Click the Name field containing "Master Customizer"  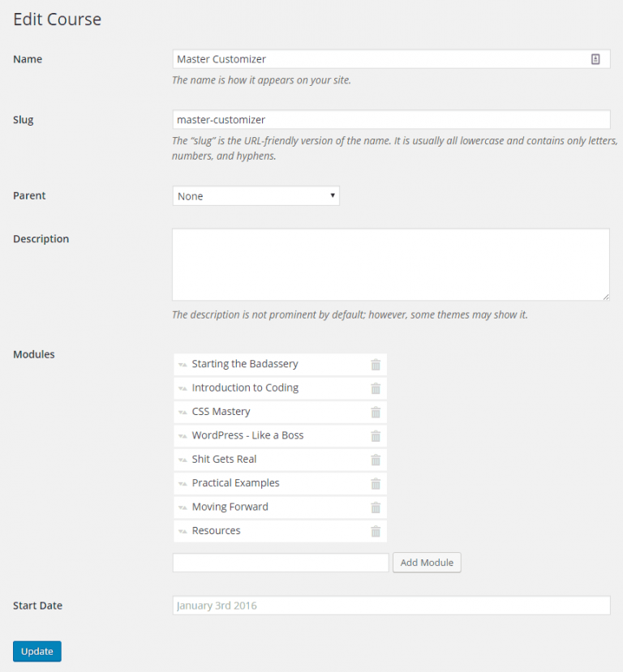tap(365, 58)
